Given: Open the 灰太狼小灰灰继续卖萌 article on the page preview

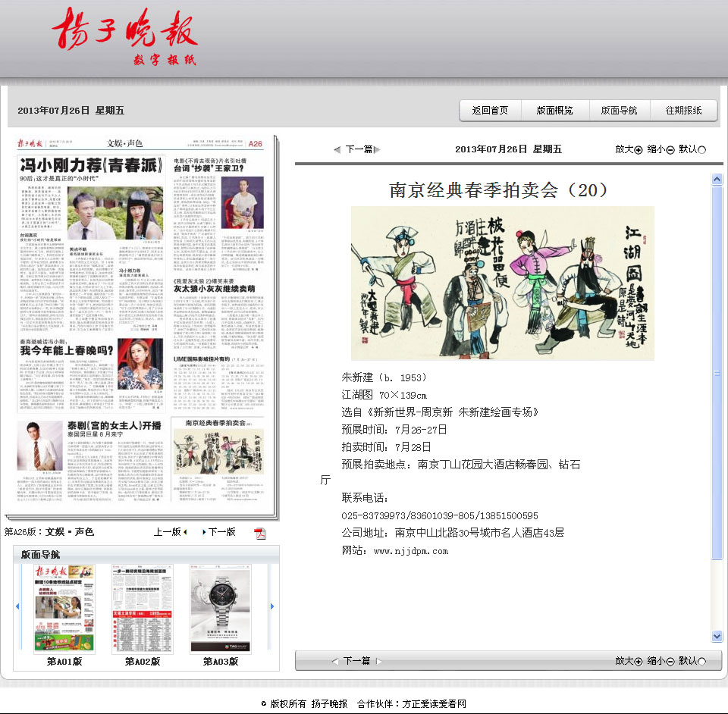Looking at the screenshot, I should click(x=214, y=289).
